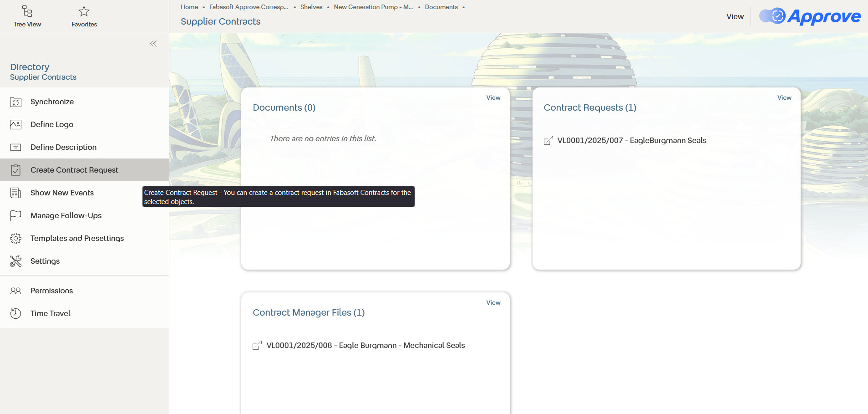Open VL0001/2025/007 - EagleBurgmann Seals
This screenshot has width=868, height=414.
[631, 140]
